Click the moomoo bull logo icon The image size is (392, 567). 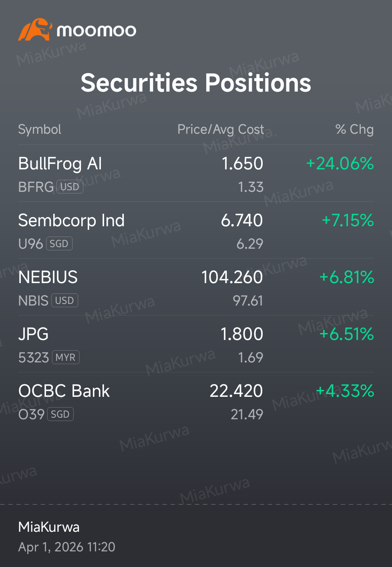35,29
